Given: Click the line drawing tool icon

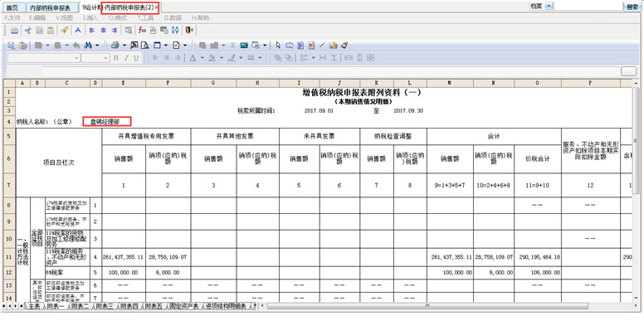Looking at the screenshot, I should click(x=322, y=45).
